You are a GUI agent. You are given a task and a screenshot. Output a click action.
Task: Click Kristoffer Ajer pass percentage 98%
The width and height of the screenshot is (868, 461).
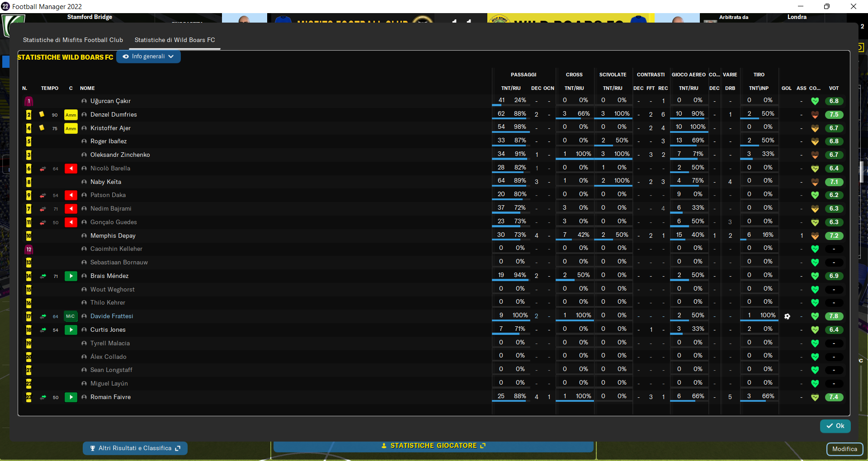520,127
